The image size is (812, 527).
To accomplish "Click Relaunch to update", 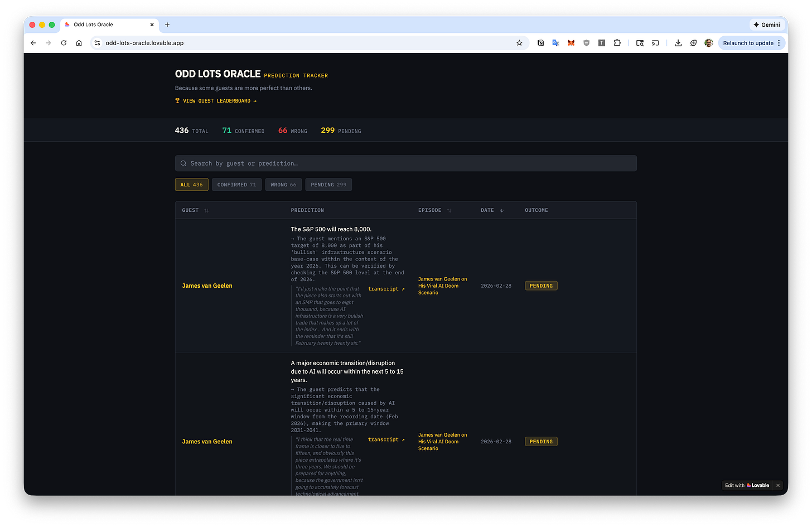I will tap(748, 43).
